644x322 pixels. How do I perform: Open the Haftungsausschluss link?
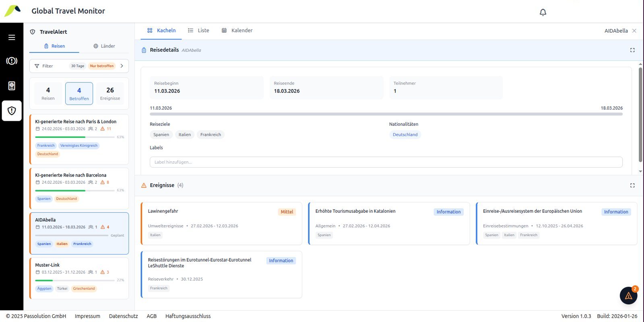[188, 316]
